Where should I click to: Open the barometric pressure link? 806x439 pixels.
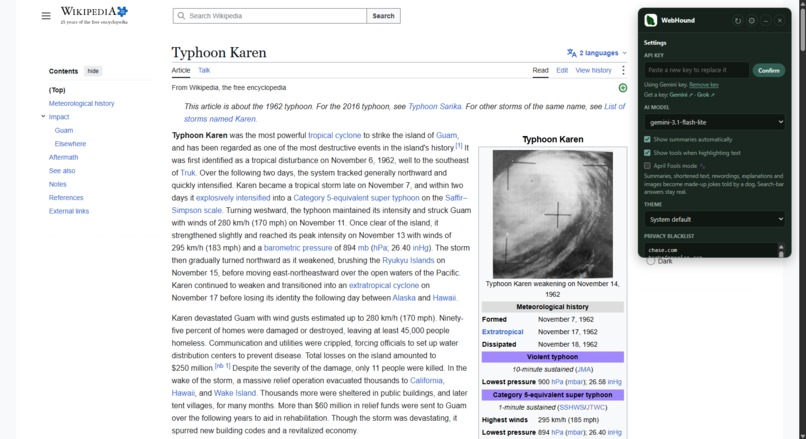298,248
